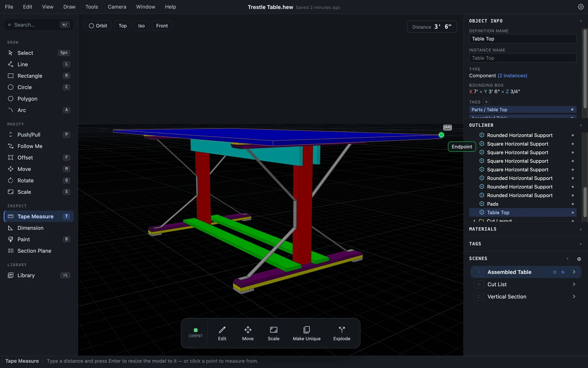588x368 pixels.
Task: Click Scale in the component action bar
Action: coord(273,333)
